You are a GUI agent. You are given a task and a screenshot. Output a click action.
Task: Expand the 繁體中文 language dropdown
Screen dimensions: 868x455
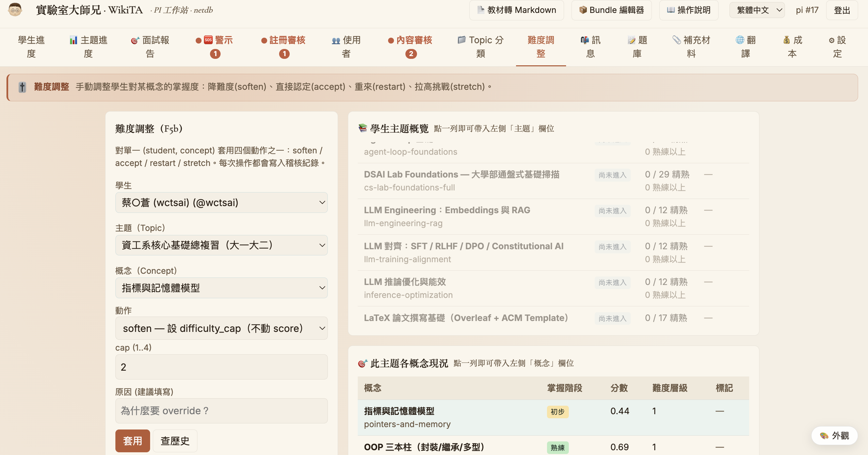point(757,10)
